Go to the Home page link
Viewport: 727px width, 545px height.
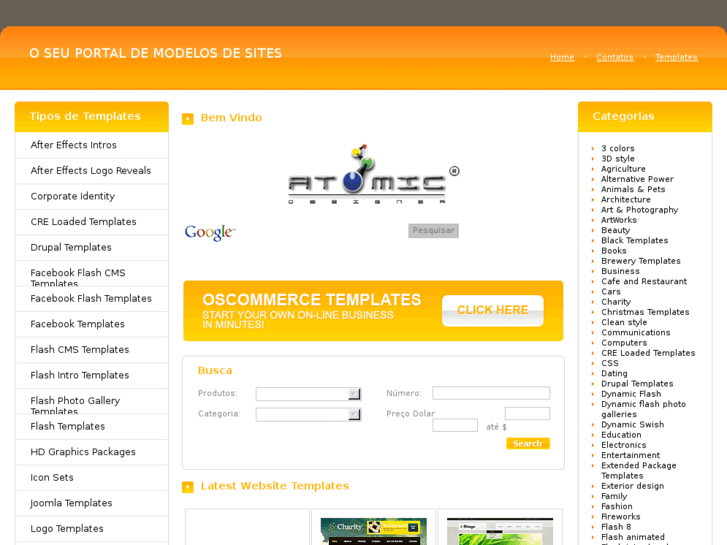(562, 57)
